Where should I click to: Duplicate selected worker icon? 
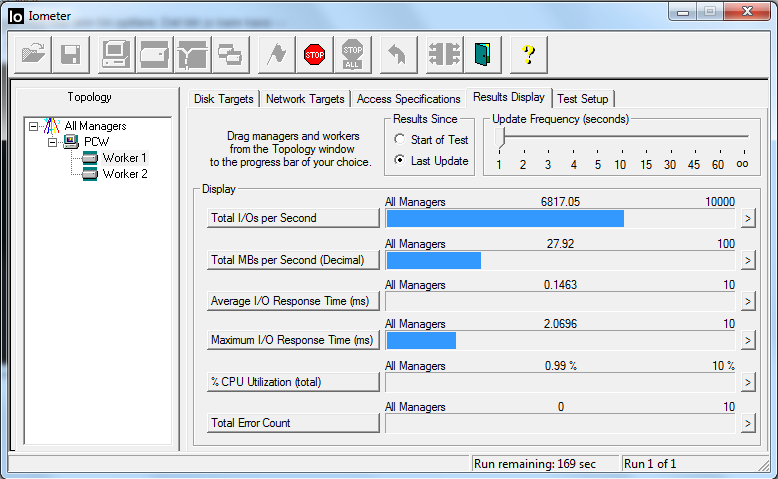(x=230, y=54)
